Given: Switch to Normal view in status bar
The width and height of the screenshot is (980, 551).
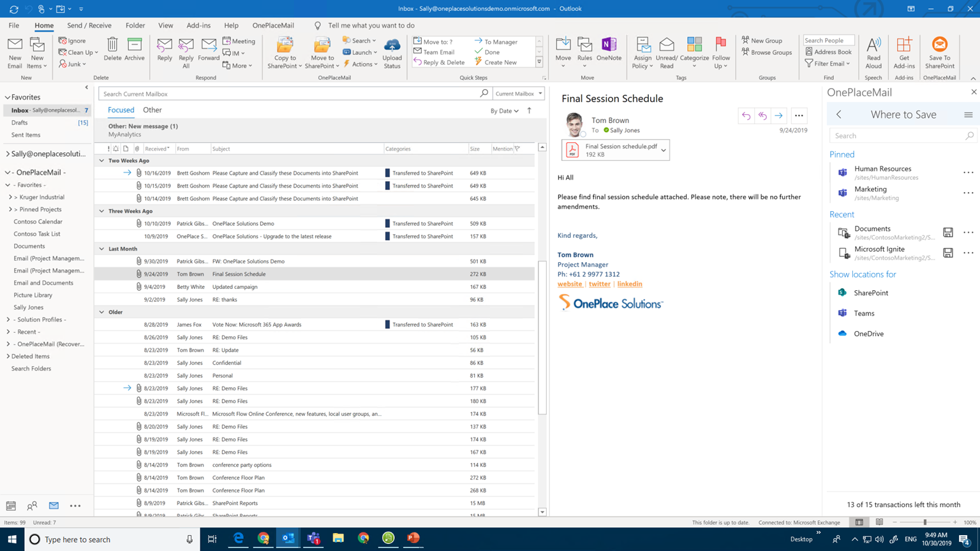Looking at the screenshot, I should [x=859, y=522].
